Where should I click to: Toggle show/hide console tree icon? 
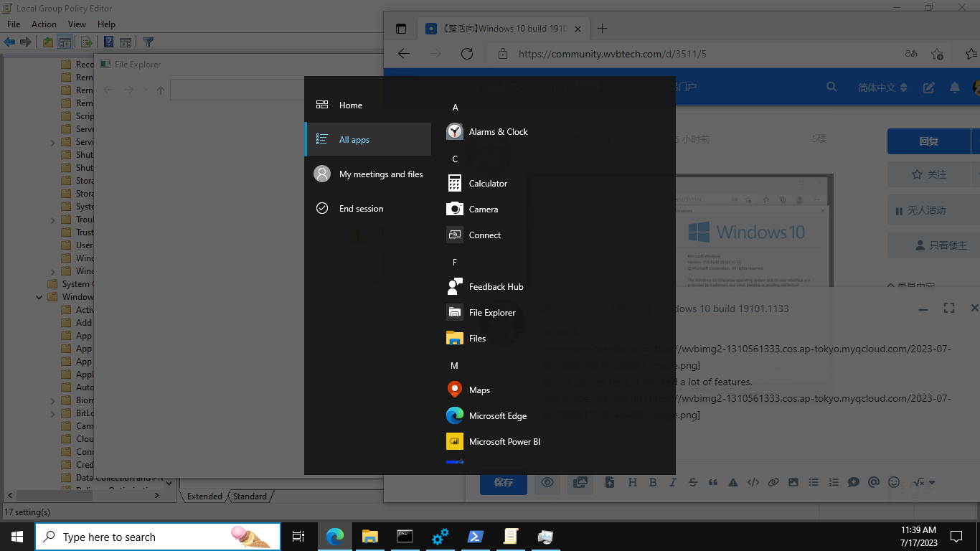tap(65, 42)
